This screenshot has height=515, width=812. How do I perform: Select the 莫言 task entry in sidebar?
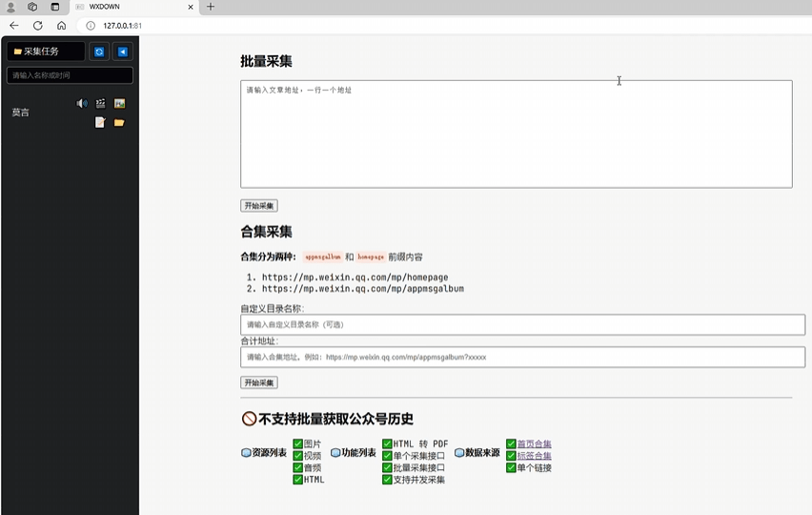point(21,113)
